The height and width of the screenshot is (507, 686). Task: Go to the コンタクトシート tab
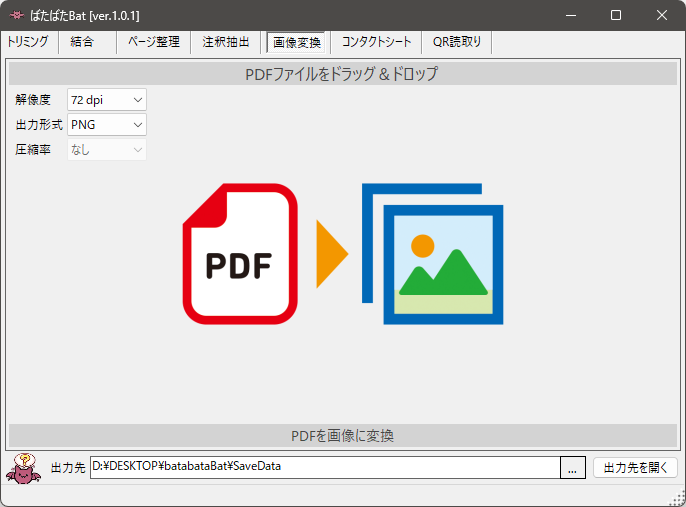pyautogui.click(x=376, y=42)
